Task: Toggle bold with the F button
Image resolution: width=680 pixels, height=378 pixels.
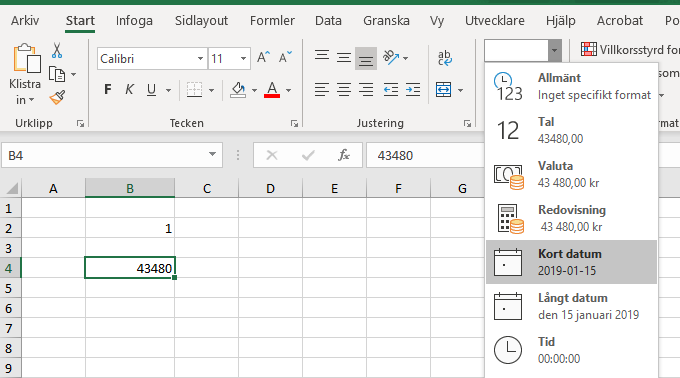Action: (108, 90)
